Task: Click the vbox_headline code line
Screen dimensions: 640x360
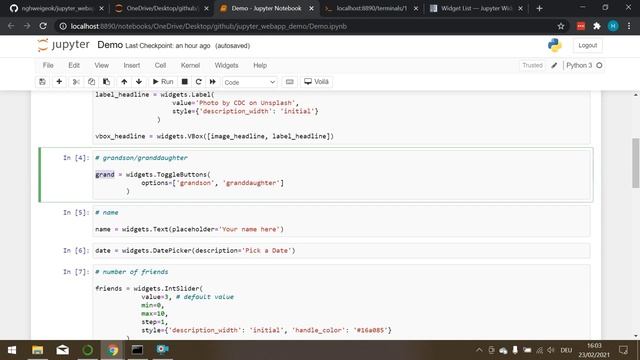Action: click(x=214, y=136)
